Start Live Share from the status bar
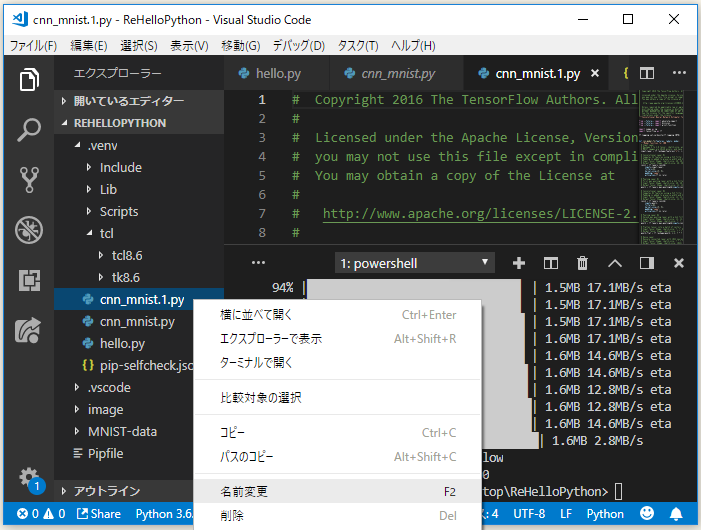 coord(99,514)
